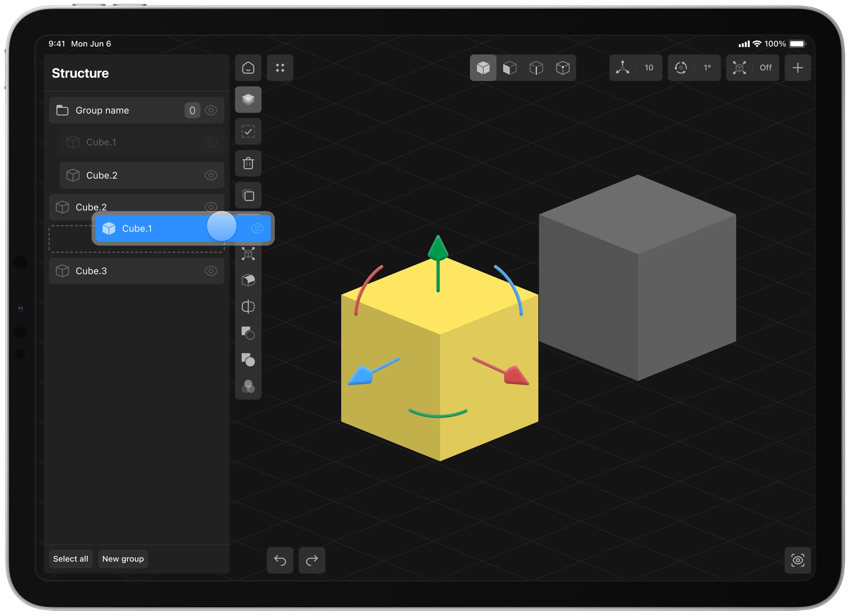Screen dimensions: 851x616
Task: Toggle visibility of top-level Cube.2
Action: tap(211, 207)
